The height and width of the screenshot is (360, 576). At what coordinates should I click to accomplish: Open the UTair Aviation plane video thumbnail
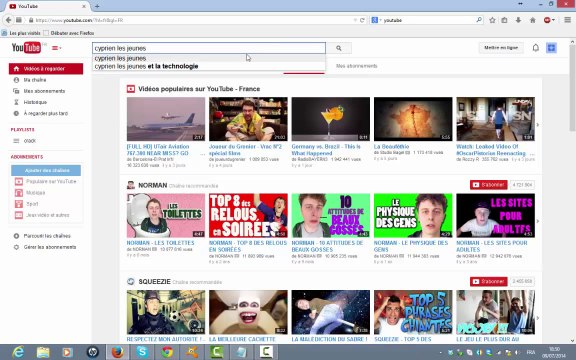tap(166, 119)
